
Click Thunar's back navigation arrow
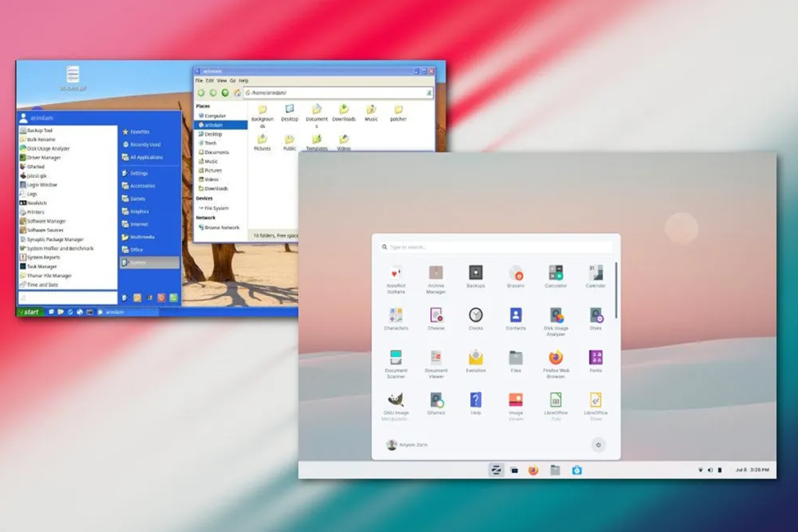click(201, 93)
